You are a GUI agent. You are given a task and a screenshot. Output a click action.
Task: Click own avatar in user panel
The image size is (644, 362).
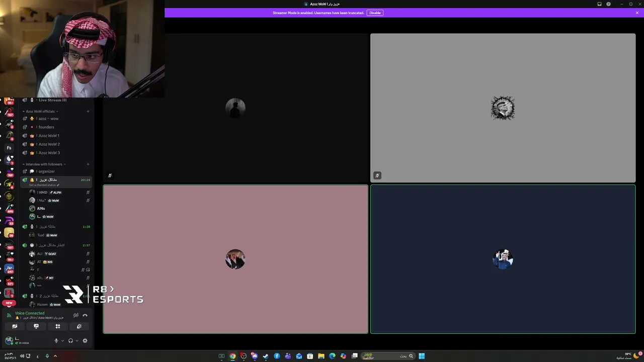(x=9, y=340)
